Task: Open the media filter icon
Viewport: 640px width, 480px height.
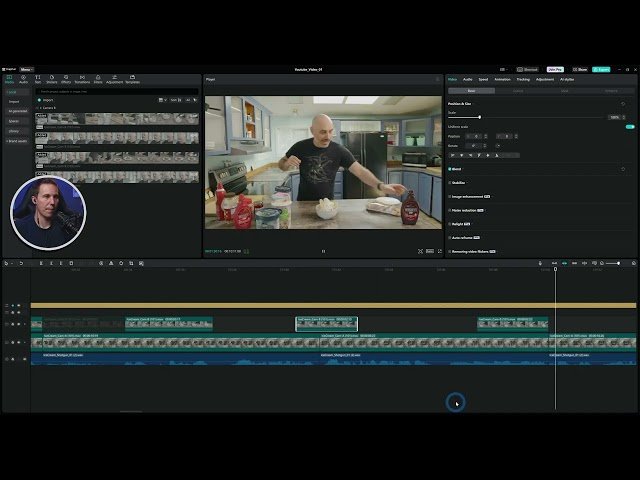Action: click(195, 100)
